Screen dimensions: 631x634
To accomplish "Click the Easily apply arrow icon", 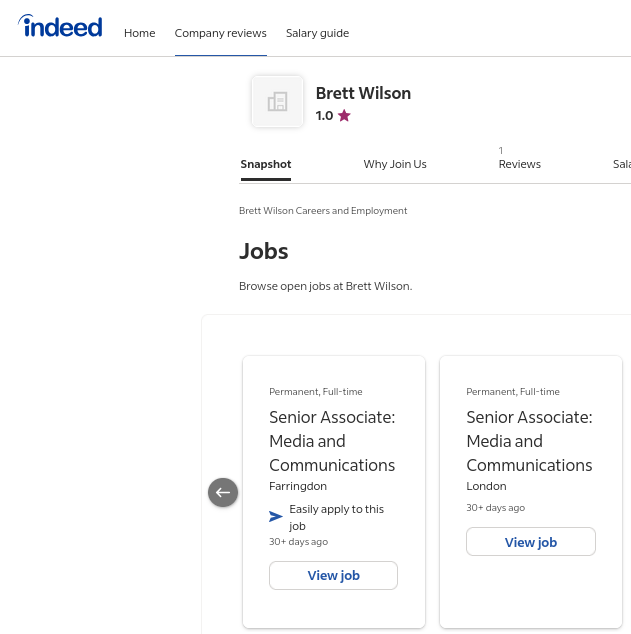I will click(x=276, y=516).
